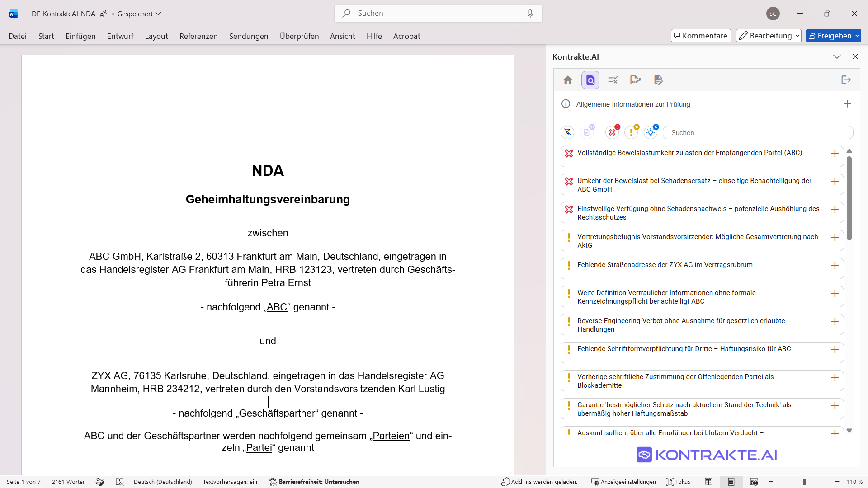Click warning icon of Fehlende Straßenadresse item
This screenshot has height=488, width=868.
click(569, 265)
